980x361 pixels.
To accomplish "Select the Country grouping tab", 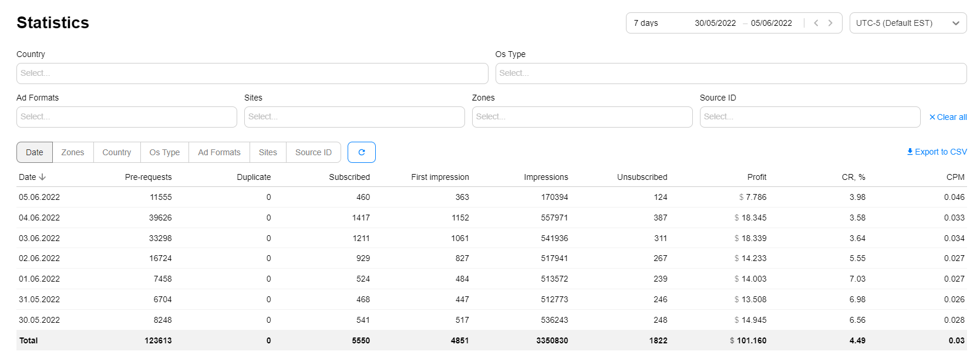I will [116, 152].
